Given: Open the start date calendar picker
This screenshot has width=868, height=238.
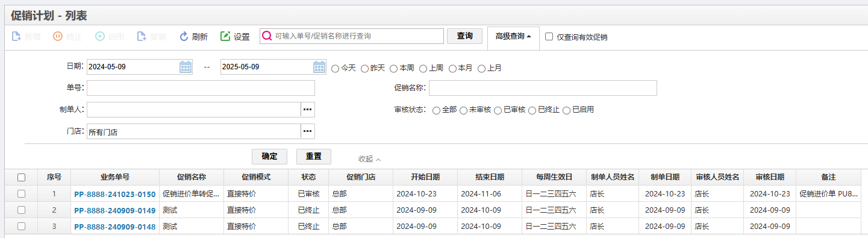Looking at the screenshot, I should click(186, 67).
